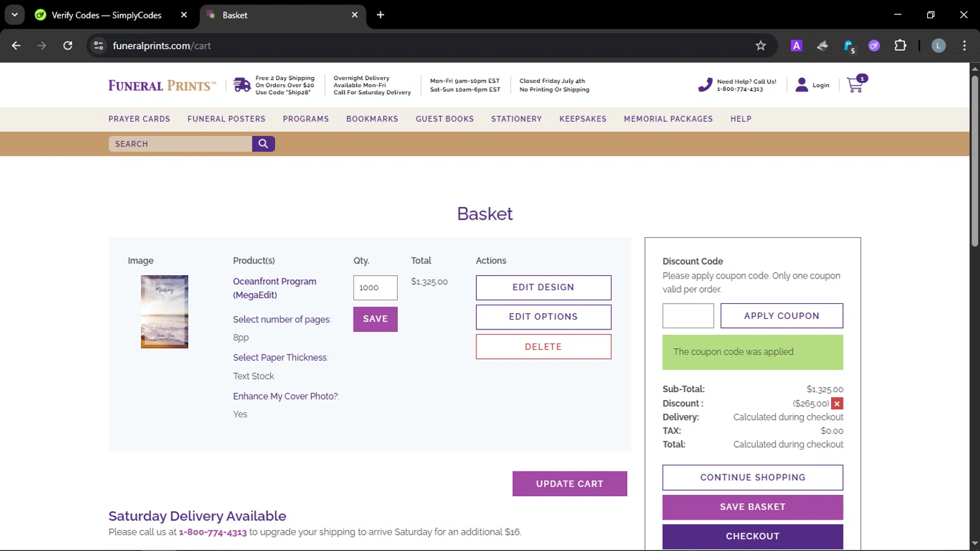The image size is (980, 551).
Task: Click the gray bird extension icon
Action: 823,46
